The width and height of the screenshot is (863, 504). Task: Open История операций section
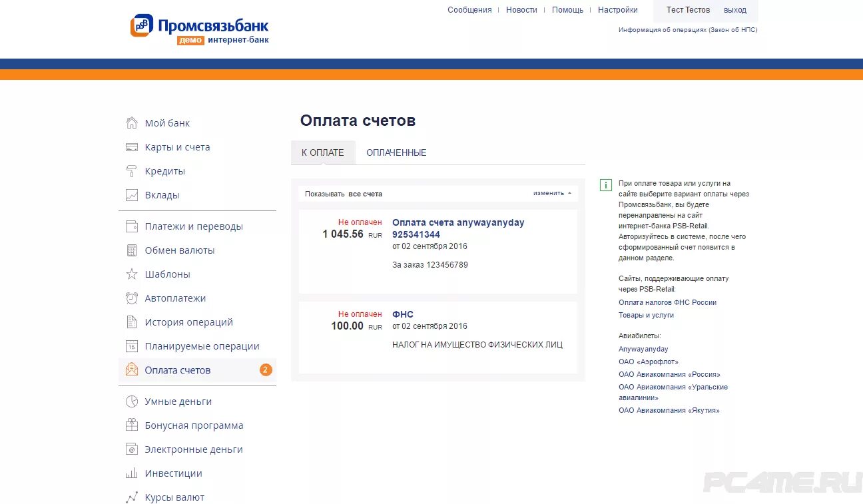pos(188,322)
